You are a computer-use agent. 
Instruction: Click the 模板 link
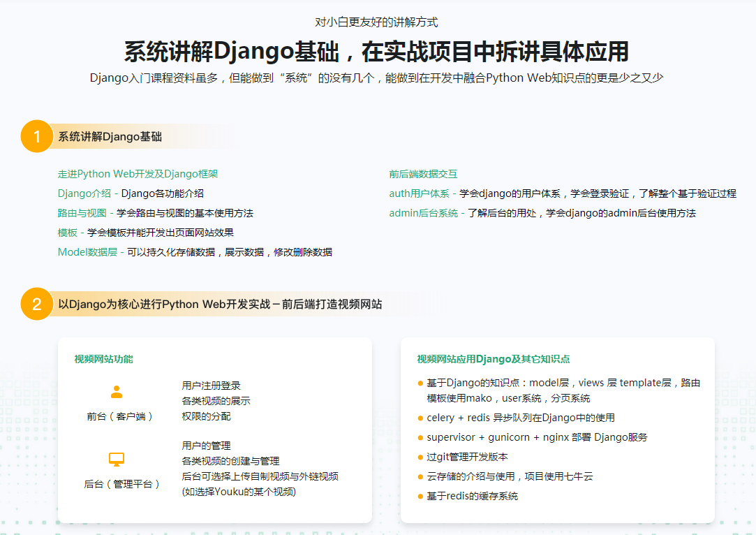(67, 232)
